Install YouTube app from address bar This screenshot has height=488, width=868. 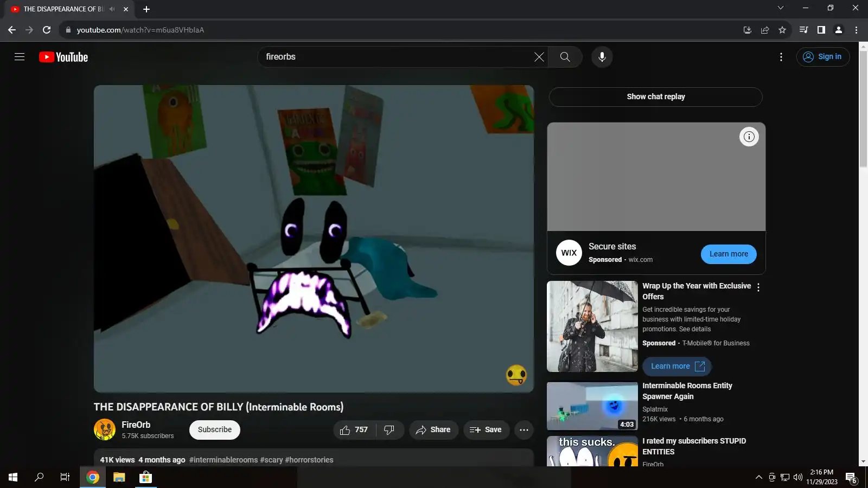[747, 30]
